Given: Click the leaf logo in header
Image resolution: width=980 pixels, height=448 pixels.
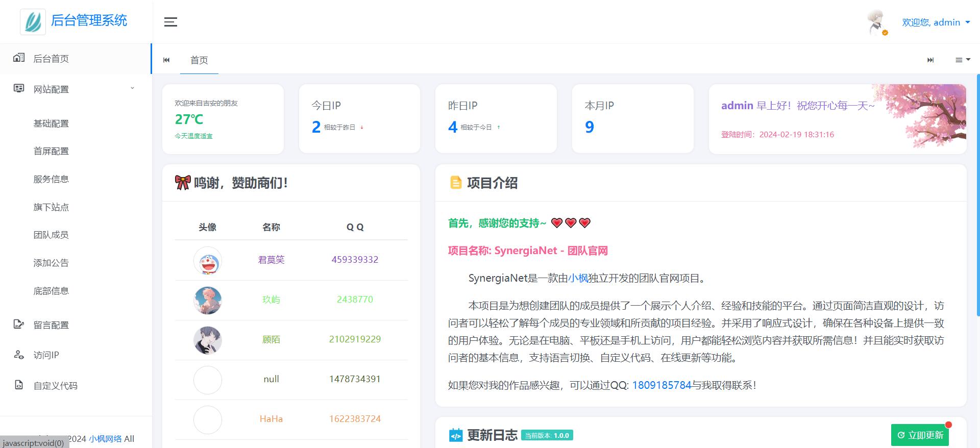Looking at the screenshot, I should click(33, 21).
